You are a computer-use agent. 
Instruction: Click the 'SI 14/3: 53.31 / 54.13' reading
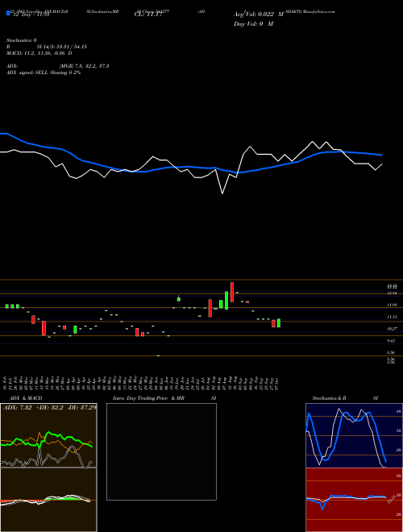pos(64,47)
